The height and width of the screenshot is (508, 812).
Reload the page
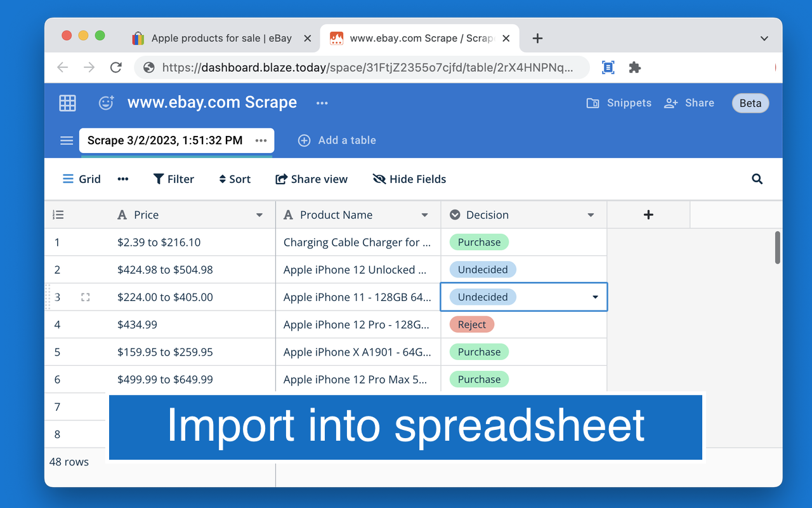115,67
